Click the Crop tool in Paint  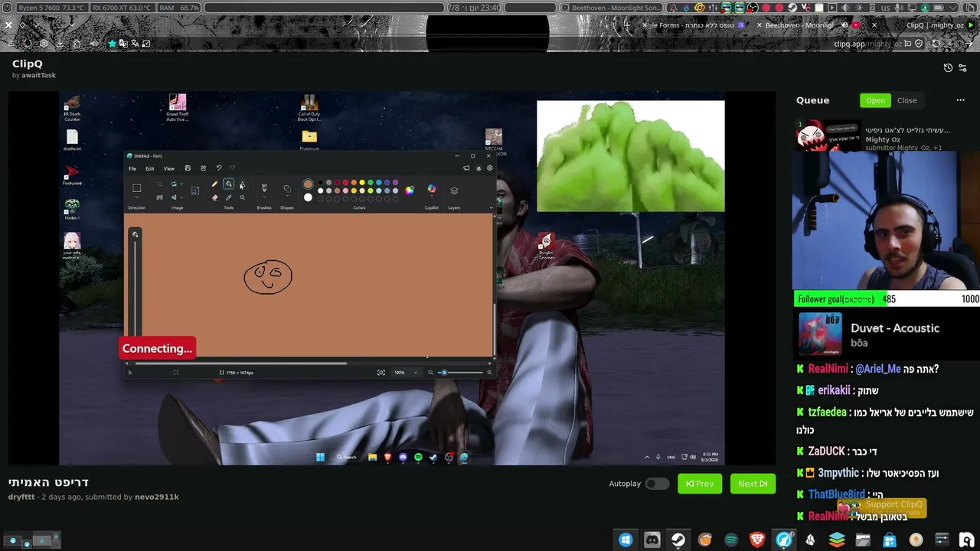pos(159,184)
